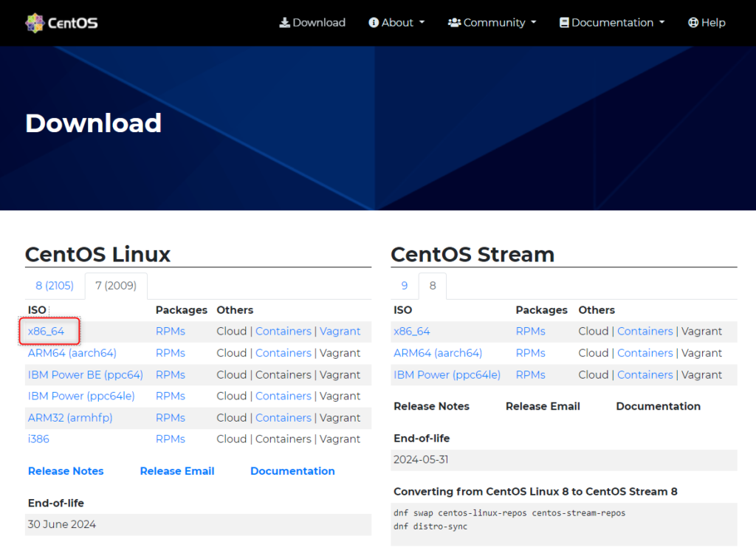Click 'Vagrant' text in CentOS Stream x86_64 row
Viewport: 756px width, 553px height.
(701, 332)
